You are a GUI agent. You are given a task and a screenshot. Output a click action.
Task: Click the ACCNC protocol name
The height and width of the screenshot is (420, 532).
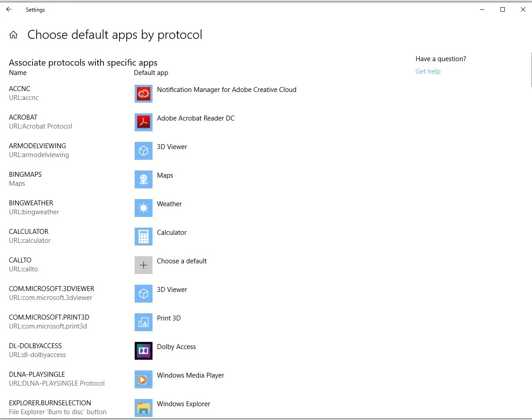coord(20,89)
